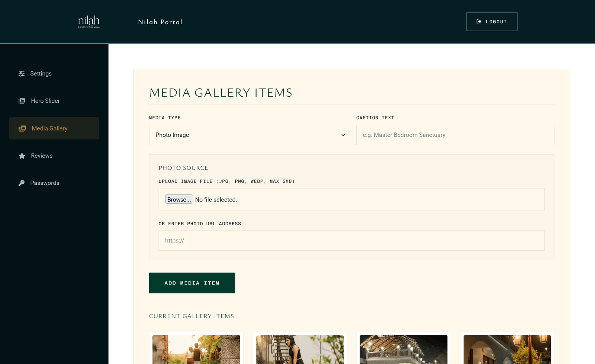Open the lit balcony night thumbnail
The image size is (595, 364).
click(x=403, y=349)
